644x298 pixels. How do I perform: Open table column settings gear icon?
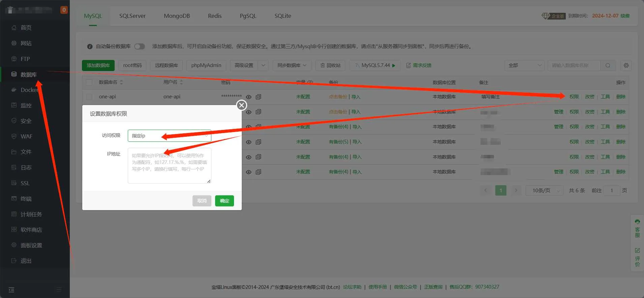tap(626, 65)
